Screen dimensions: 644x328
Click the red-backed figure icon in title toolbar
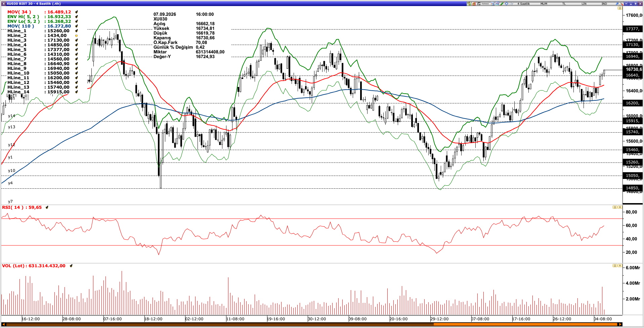tap(474, 4)
